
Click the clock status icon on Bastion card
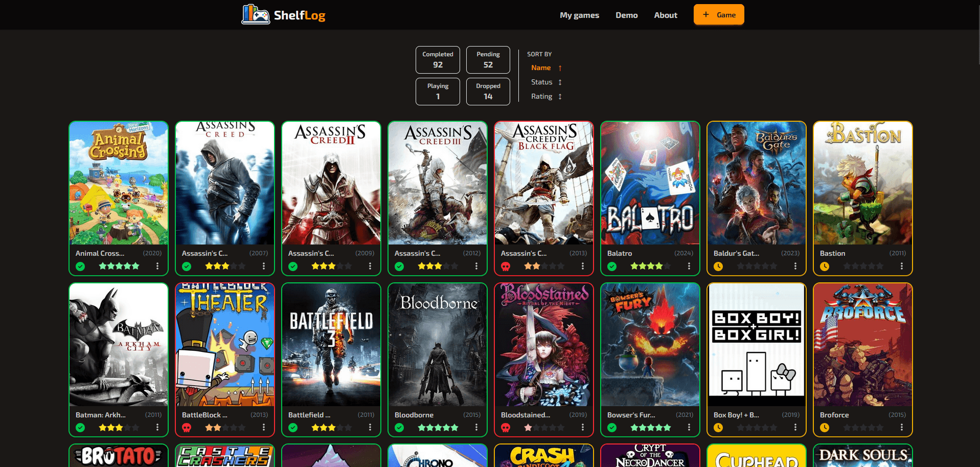[x=825, y=266]
